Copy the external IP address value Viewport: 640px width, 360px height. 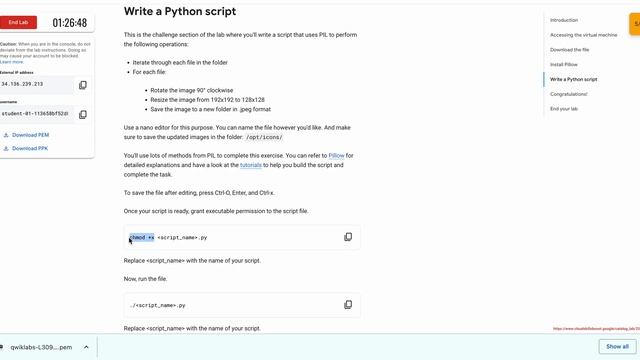(x=83, y=85)
